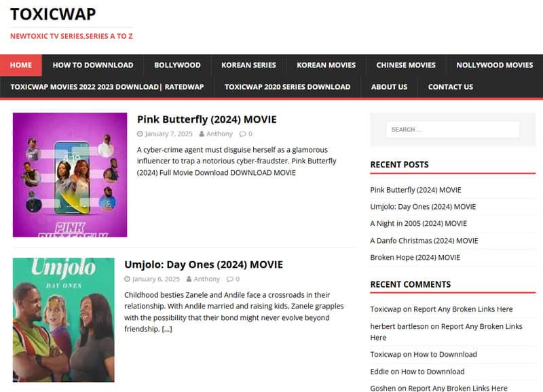This screenshot has height=392, width=543.
Task: Open Umjolo: Day Ones (2024) MOVIE title
Action: (204, 264)
